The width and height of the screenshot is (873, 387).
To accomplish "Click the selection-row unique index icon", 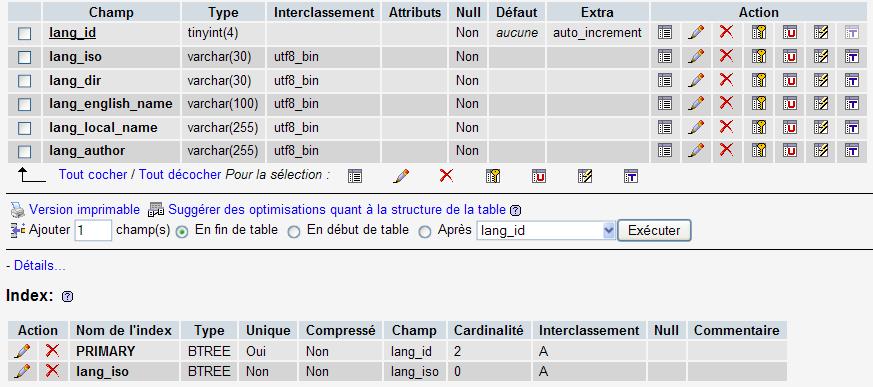I will pos(538,177).
